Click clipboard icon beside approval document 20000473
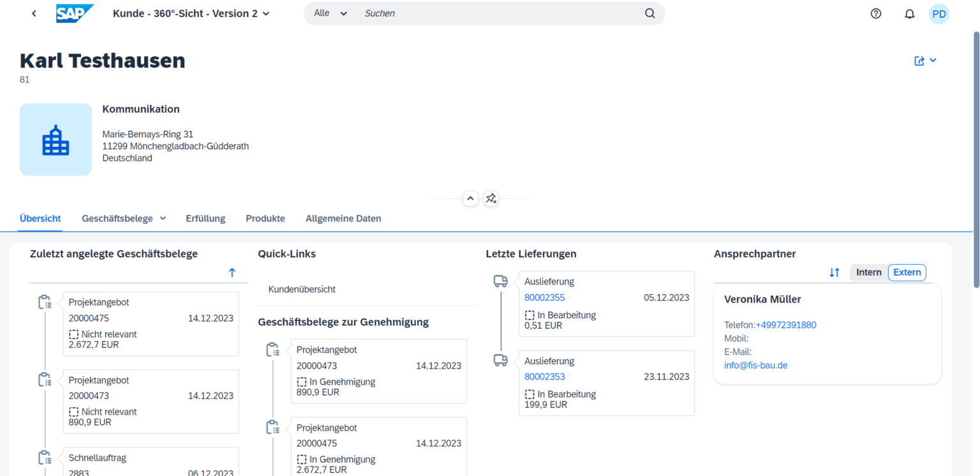The height and width of the screenshot is (476, 980). tap(272, 349)
